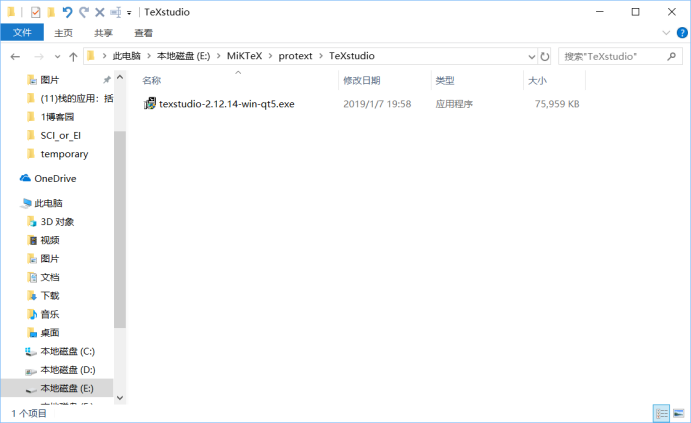This screenshot has width=691, height=423.
Task: Click the Properties checkmark icon in quick access toolbar
Action: pos(36,12)
